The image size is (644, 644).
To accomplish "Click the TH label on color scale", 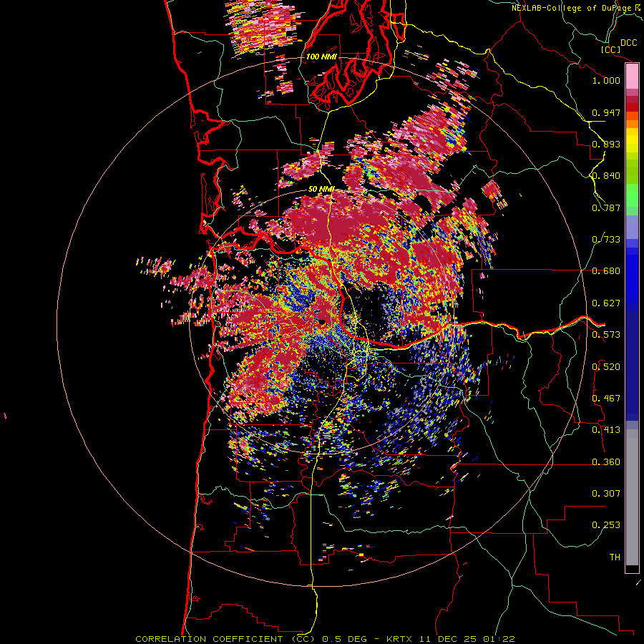I will [x=615, y=557].
